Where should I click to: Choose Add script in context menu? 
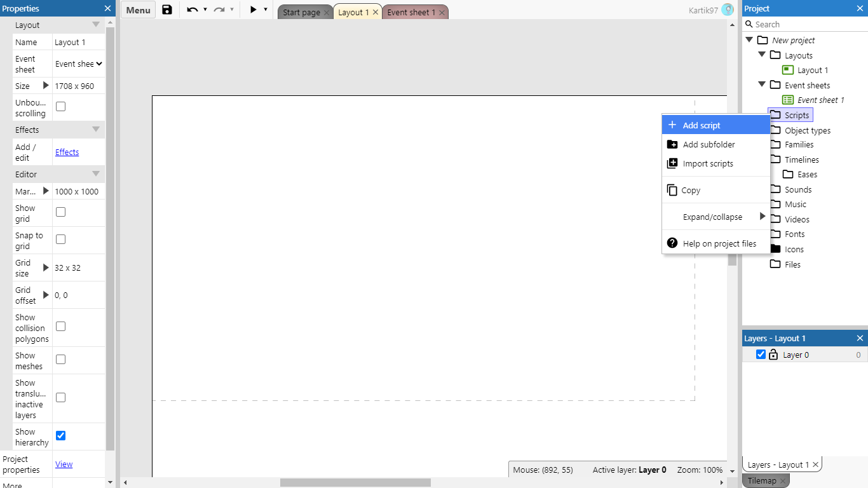click(x=716, y=125)
